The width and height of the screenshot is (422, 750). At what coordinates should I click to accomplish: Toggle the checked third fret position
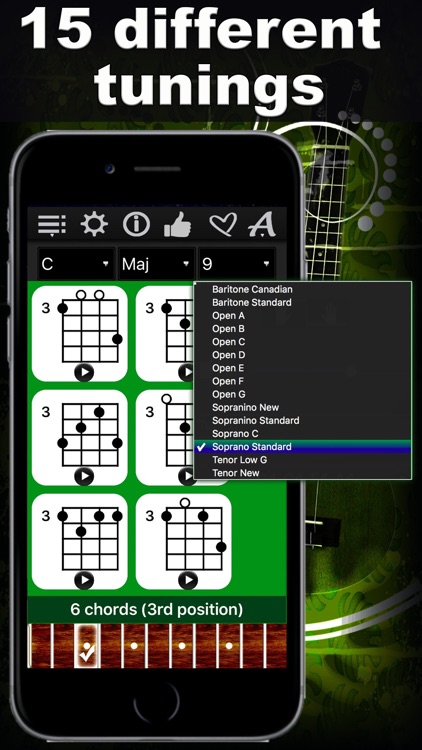point(87,646)
